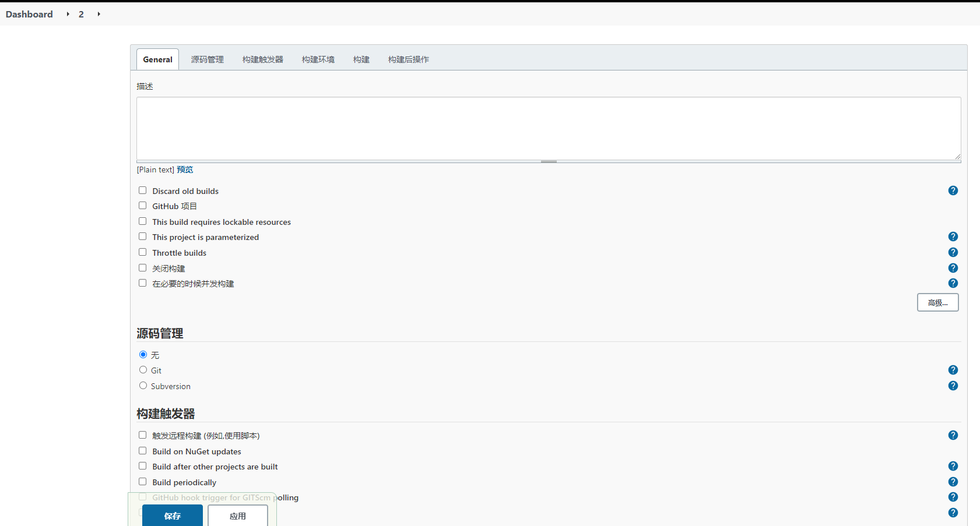Open help for Discard old builds
Screen dimensions: 980x526
pos(953,190)
